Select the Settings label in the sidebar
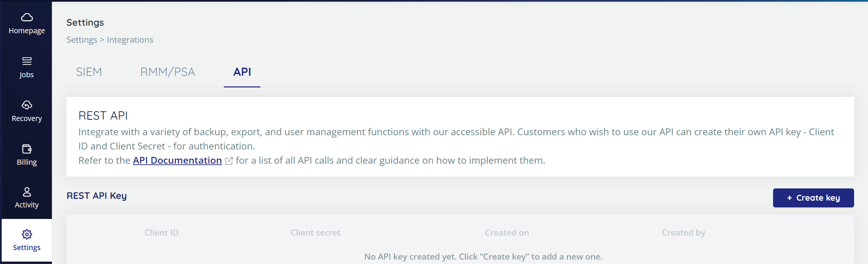Viewport: 868px width, 264px height. point(27,248)
